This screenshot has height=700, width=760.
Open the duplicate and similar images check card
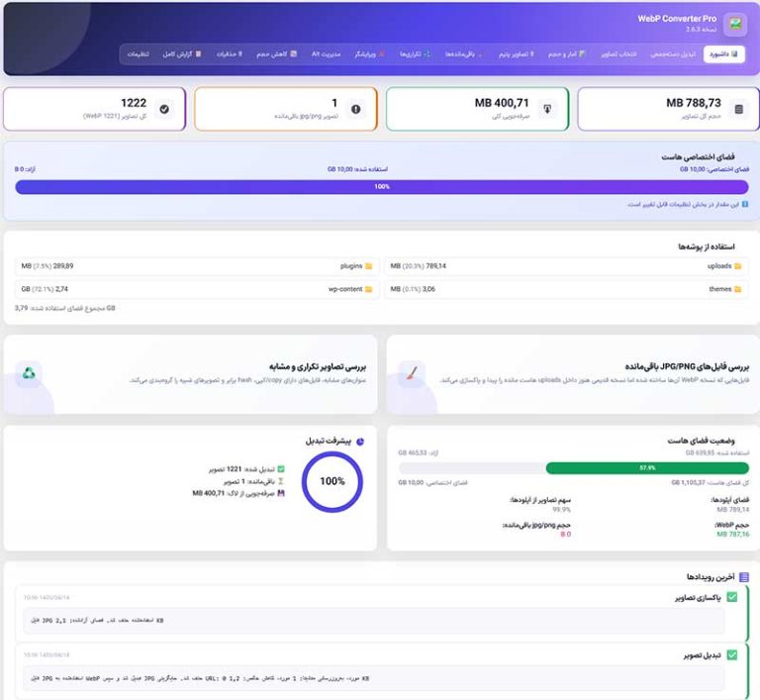190,374
